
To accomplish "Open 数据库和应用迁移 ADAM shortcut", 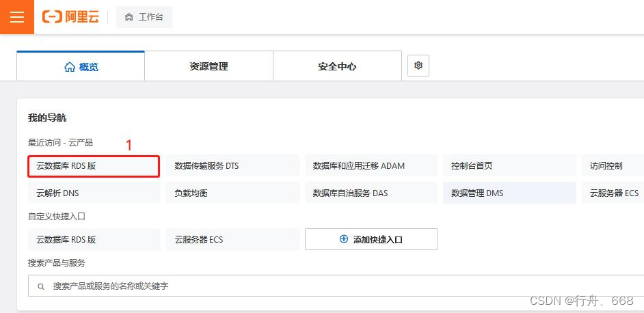I will [x=371, y=166].
